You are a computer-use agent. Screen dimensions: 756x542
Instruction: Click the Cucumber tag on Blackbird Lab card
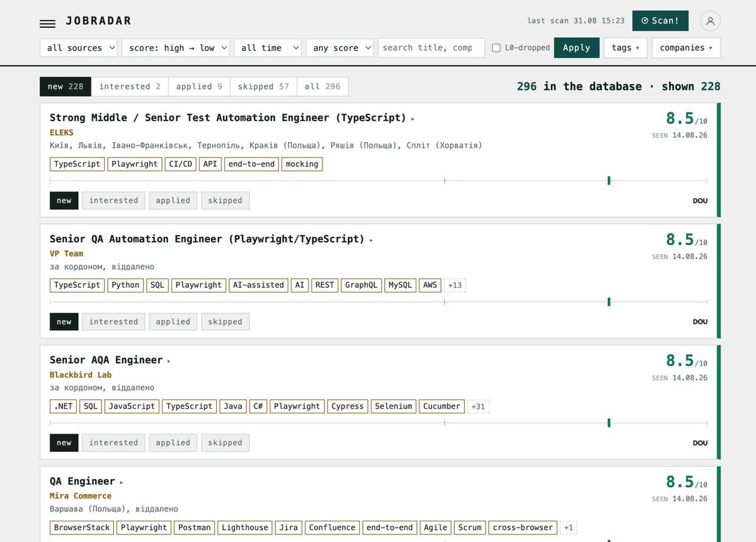(x=442, y=407)
